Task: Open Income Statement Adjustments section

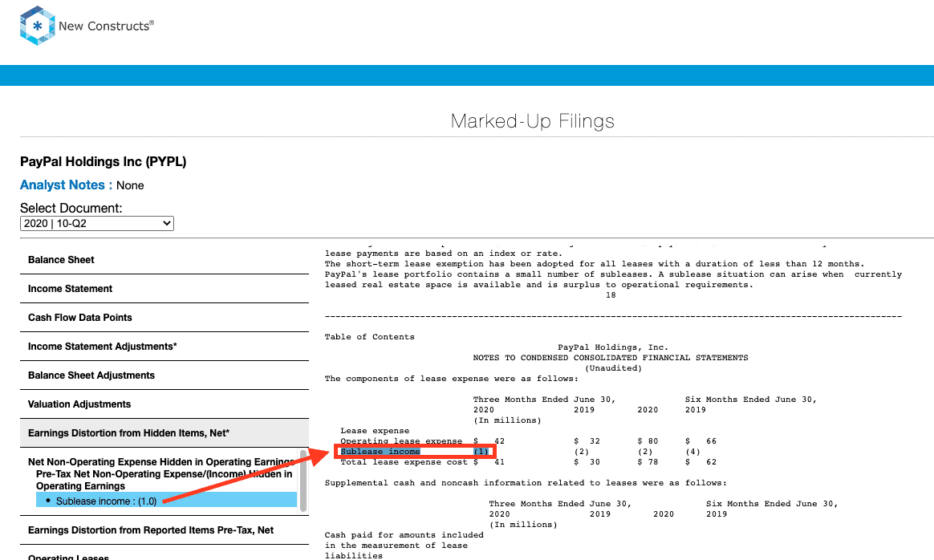Action: pyautogui.click(x=164, y=347)
